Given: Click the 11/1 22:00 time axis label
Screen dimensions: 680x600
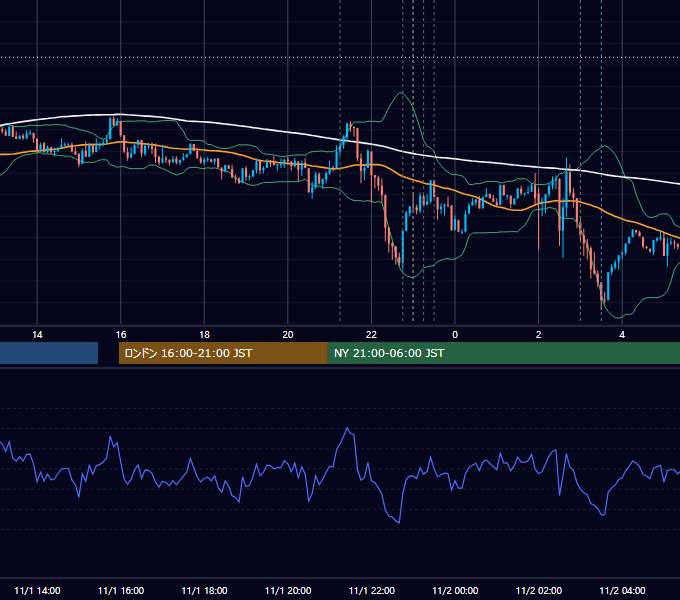Looking at the screenshot, I should pyautogui.click(x=372, y=590).
